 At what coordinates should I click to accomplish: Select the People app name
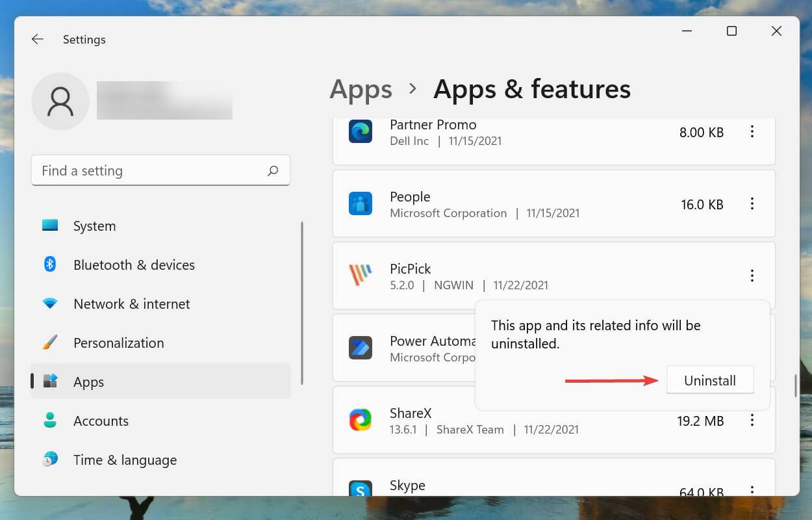410,196
